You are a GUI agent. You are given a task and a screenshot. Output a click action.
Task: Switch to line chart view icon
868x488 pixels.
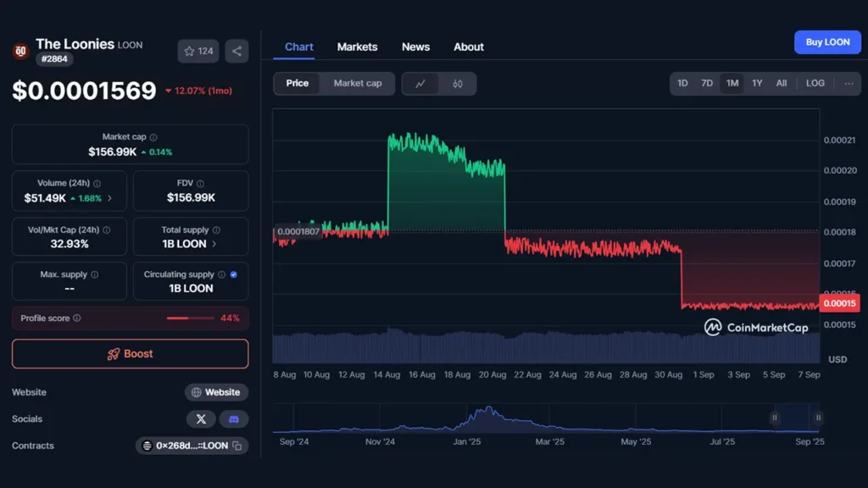tap(420, 84)
